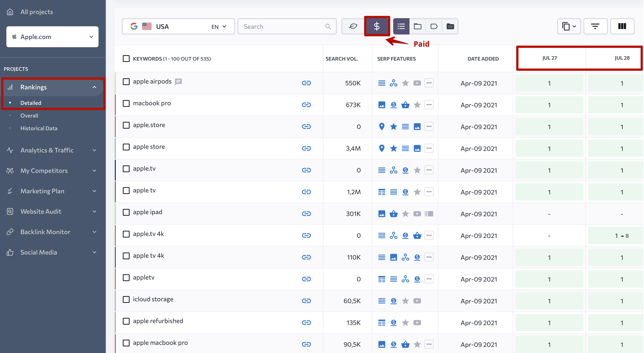Go to All projects

37,12
